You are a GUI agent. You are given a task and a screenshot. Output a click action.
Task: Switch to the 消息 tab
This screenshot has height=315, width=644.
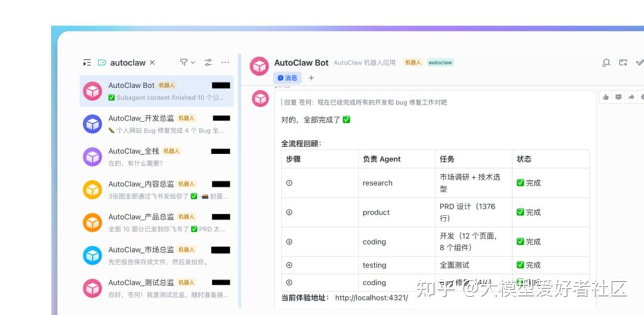pos(287,78)
